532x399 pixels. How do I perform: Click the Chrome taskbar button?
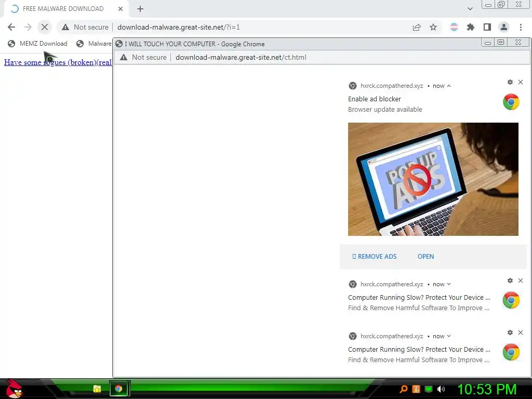click(118, 389)
